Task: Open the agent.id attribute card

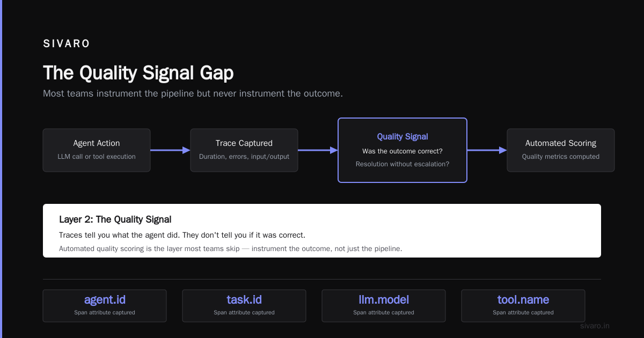Action: 105,306
